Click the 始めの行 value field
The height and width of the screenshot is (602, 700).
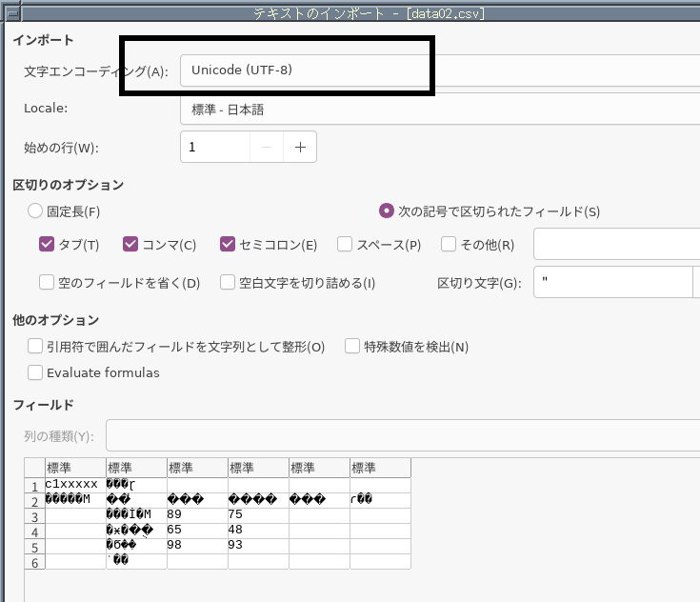(x=215, y=147)
